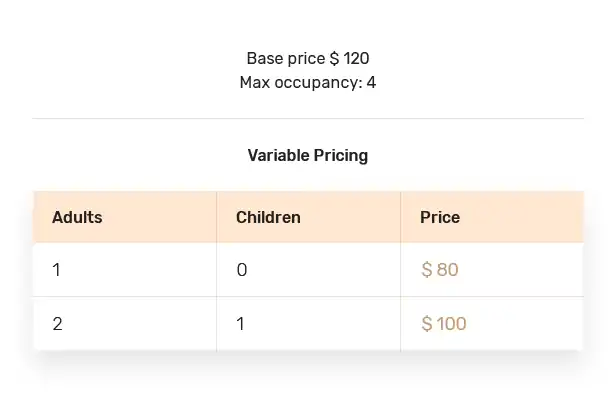Select the Children column header
616x405 pixels.
[268, 217]
